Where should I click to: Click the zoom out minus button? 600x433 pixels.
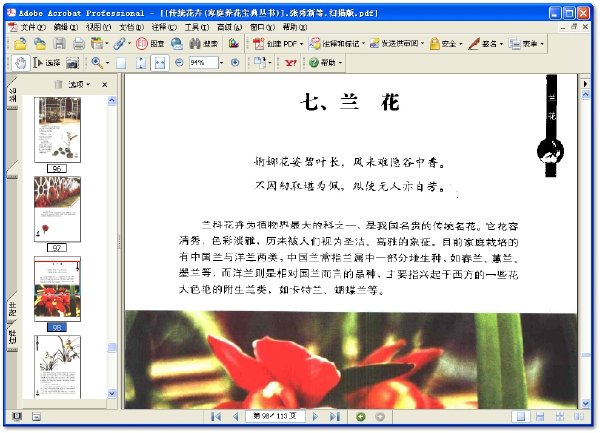[x=179, y=62]
